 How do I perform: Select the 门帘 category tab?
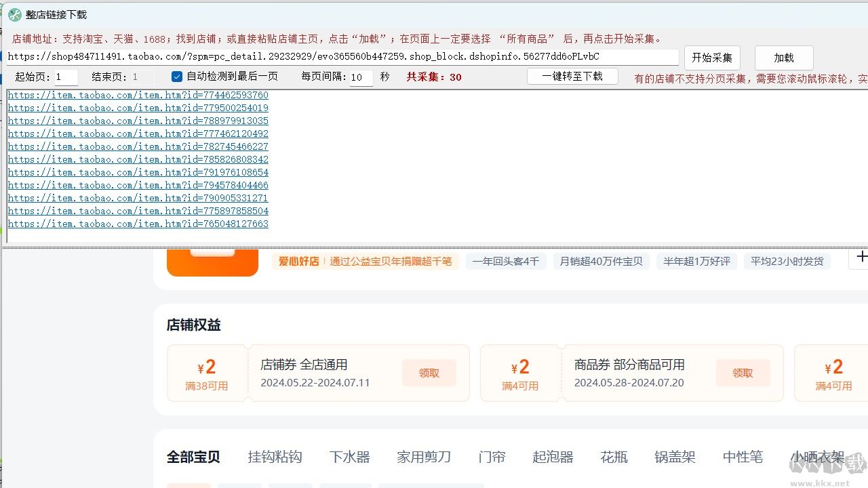click(492, 457)
